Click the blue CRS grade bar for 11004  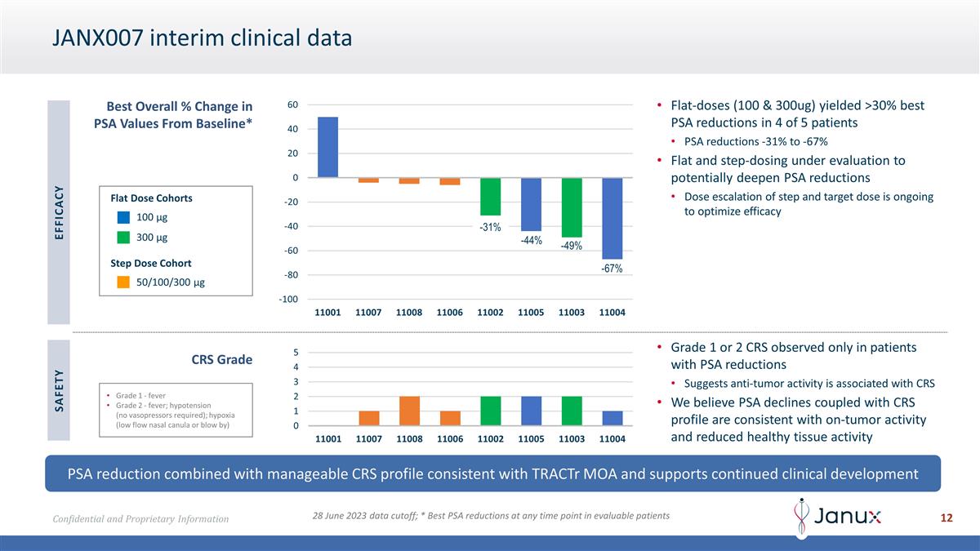(612, 418)
